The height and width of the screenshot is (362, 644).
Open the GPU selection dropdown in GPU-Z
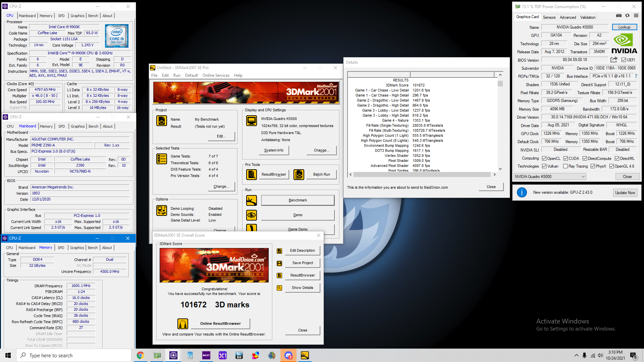pyautogui.click(x=550, y=177)
